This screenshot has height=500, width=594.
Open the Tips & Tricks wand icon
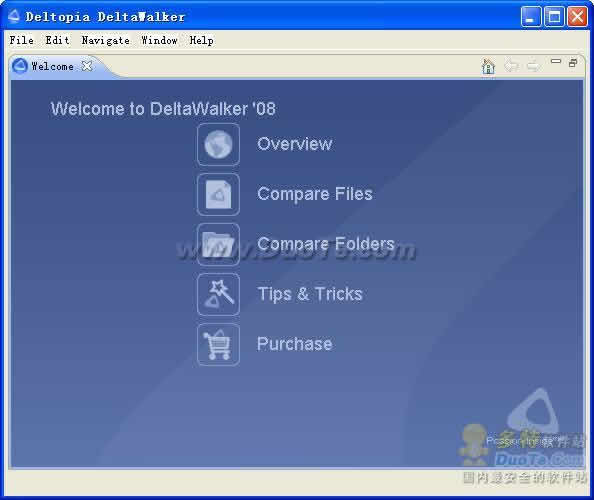[218, 294]
